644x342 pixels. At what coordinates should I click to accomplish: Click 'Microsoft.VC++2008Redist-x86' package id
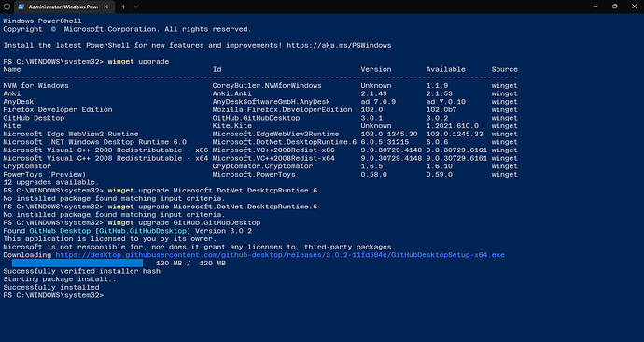pos(273,150)
